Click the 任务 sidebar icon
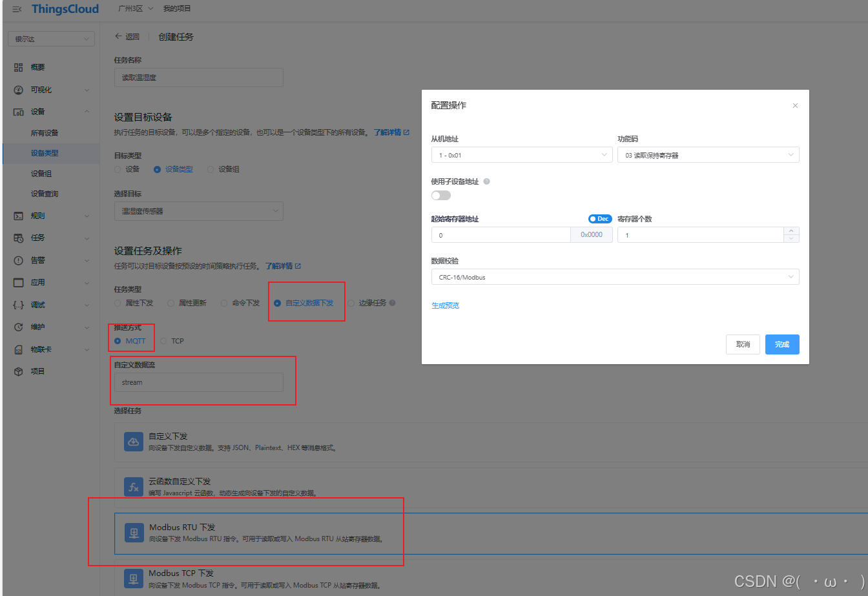 pyautogui.click(x=19, y=238)
